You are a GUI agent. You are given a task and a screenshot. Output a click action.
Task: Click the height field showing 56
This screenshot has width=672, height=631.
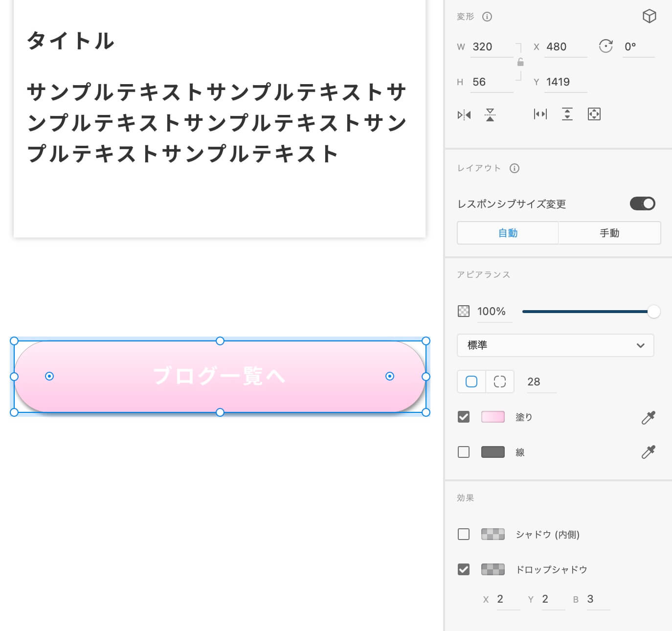pyautogui.click(x=492, y=82)
